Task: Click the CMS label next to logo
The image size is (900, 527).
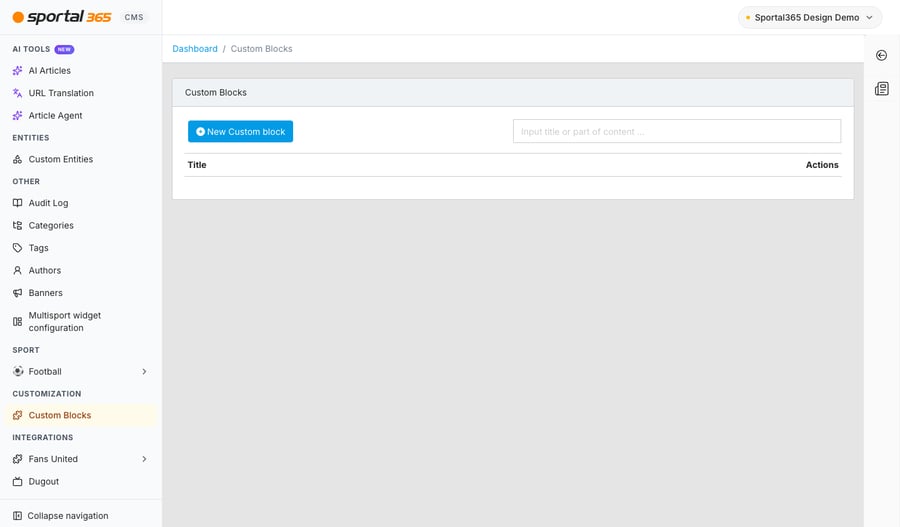Action: point(134,17)
